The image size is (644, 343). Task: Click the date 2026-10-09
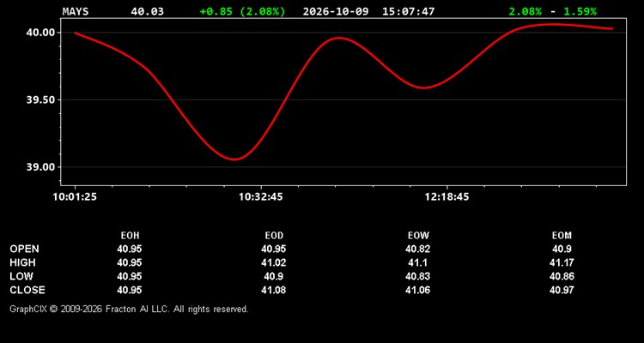coord(336,11)
